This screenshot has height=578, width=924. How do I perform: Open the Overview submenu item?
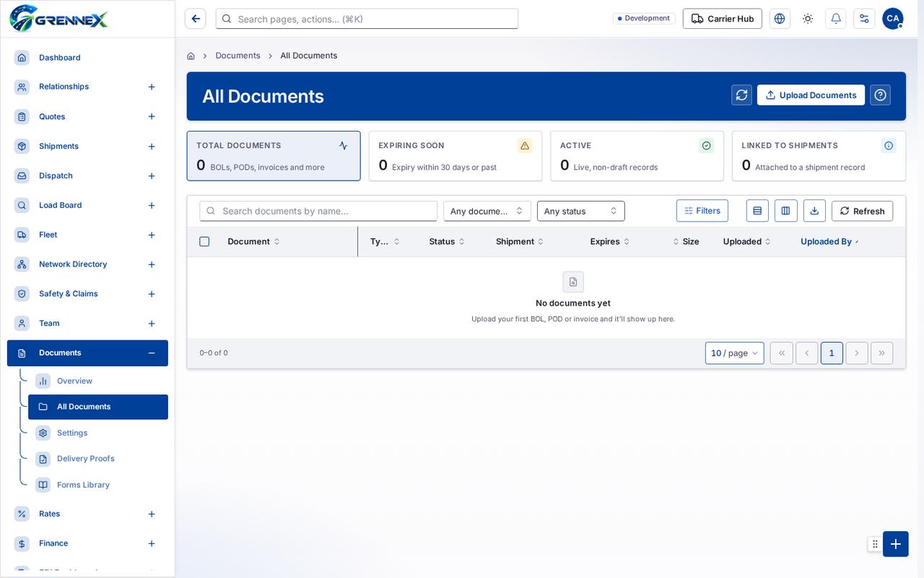(x=98, y=381)
